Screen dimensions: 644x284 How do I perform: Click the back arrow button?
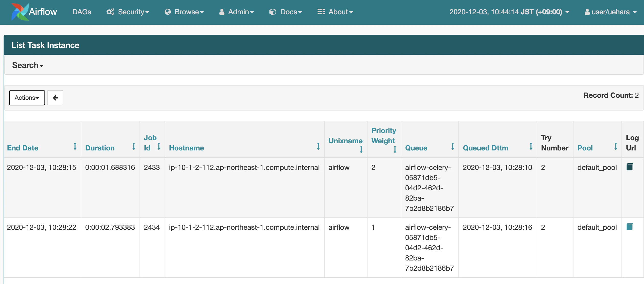pyautogui.click(x=55, y=98)
